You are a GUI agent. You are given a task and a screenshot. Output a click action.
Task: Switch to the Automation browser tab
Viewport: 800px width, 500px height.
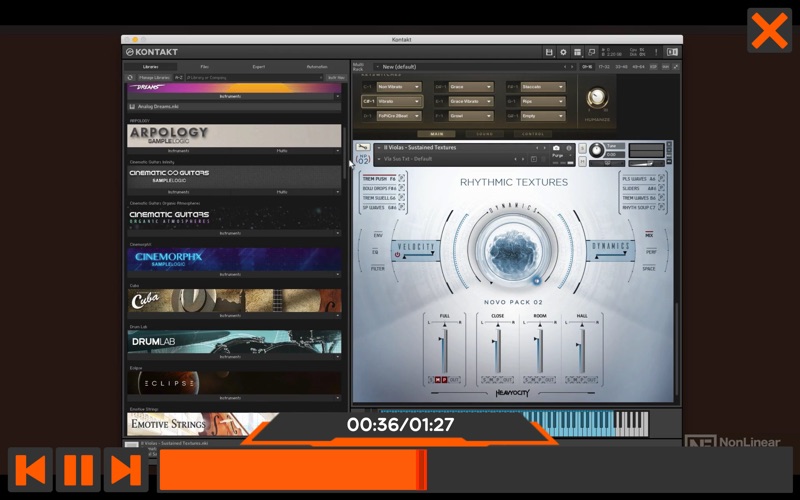317,67
